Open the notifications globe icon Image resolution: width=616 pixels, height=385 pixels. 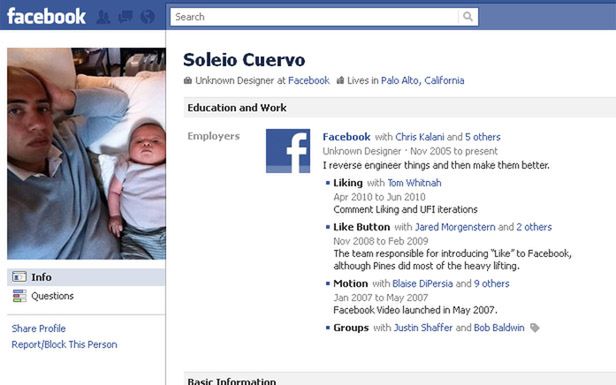tap(148, 16)
